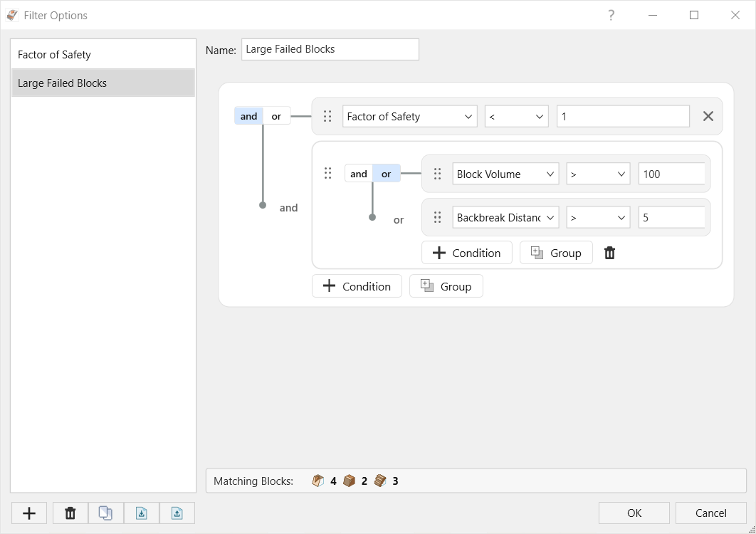The width and height of the screenshot is (756, 534).
Task: Export filters using the upload-file icon
Action: pos(177,513)
